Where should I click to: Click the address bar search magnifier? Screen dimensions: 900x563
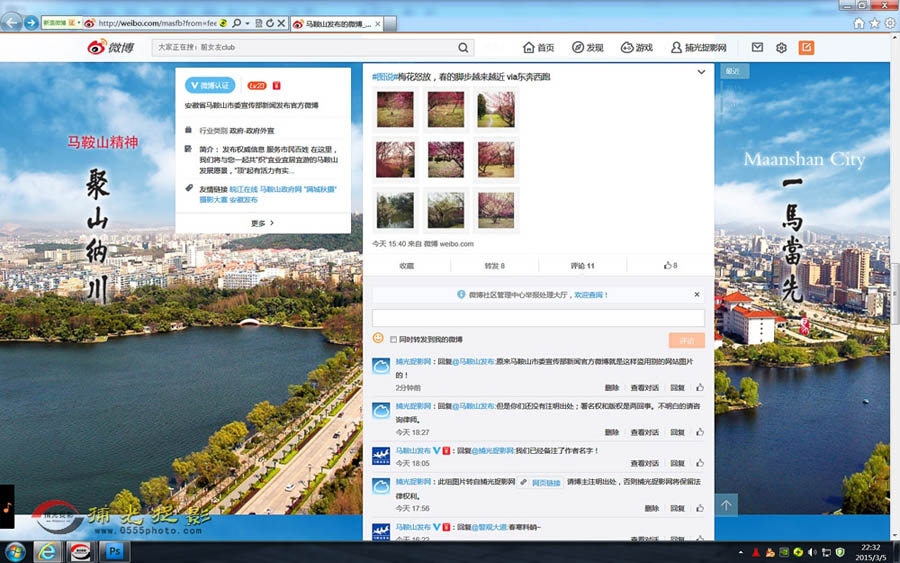pyautogui.click(x=236, y=24)
